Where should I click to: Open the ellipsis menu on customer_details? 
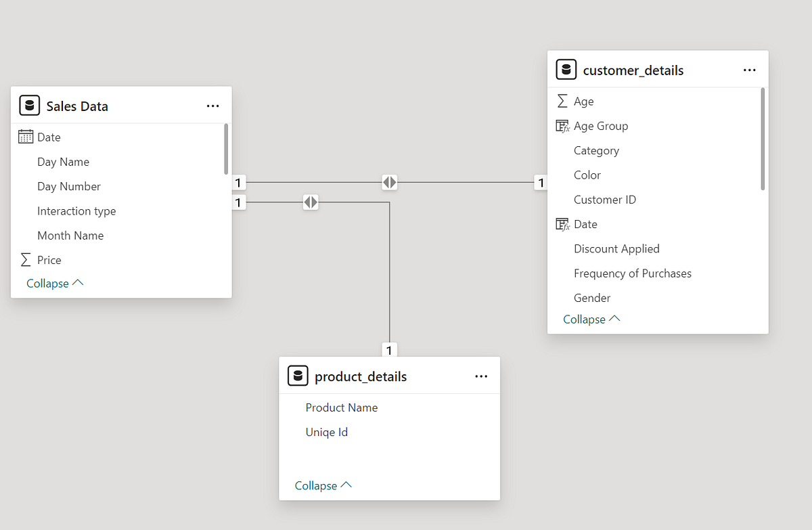point(749,70)
